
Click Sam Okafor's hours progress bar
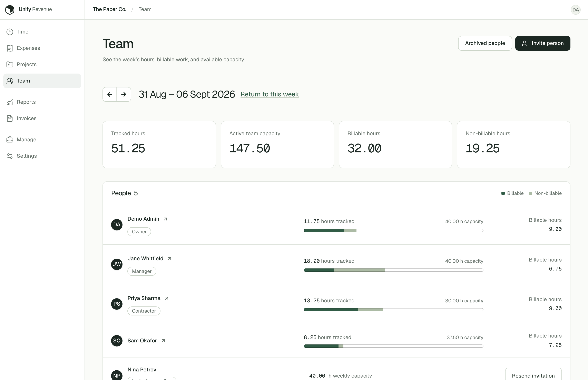(393, 346)
